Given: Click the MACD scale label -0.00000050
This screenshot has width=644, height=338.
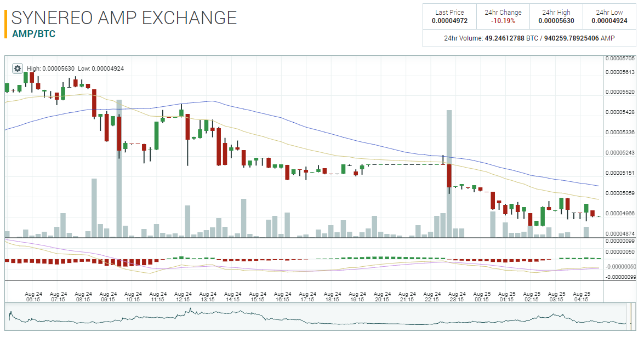Looking at the screenshot, I should 620,267.
